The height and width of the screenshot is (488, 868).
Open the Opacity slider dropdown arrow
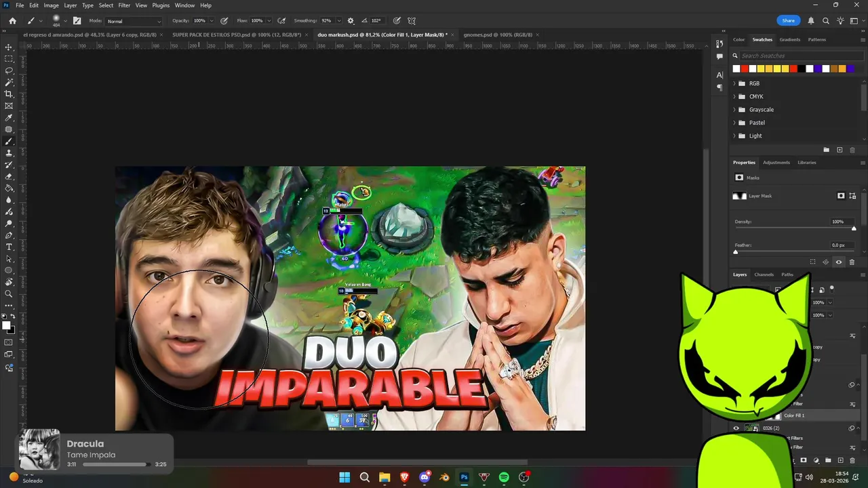212,21
